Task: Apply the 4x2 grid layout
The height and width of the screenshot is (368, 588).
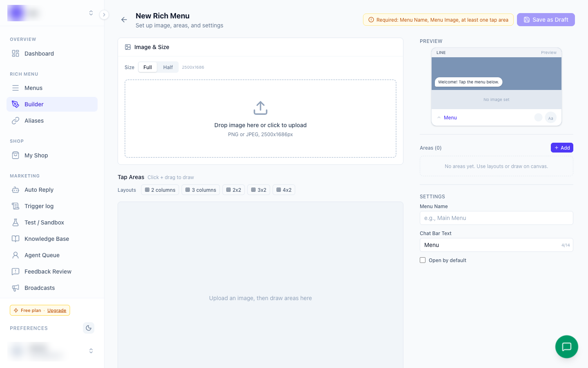Action: click(284, 190)
